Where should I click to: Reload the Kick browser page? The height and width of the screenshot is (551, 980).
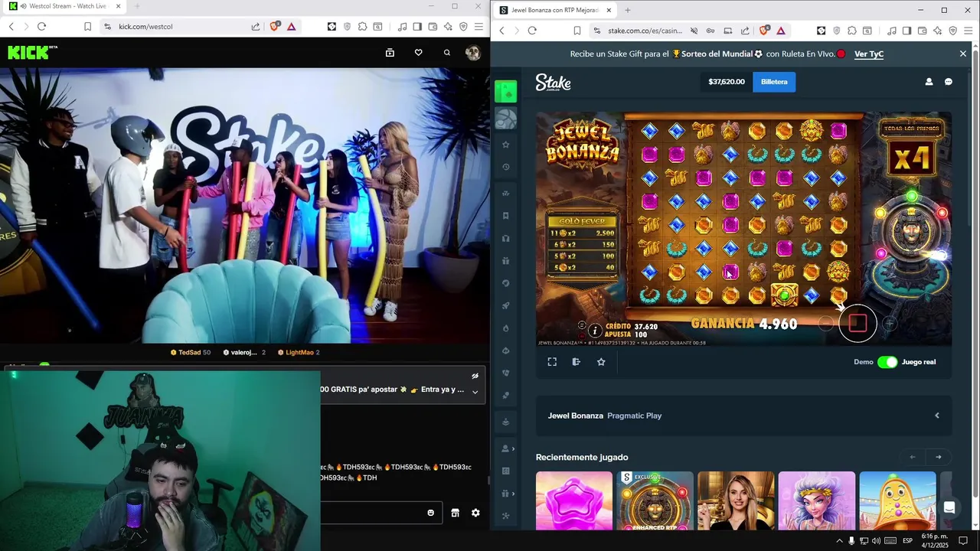coord(41,27)
